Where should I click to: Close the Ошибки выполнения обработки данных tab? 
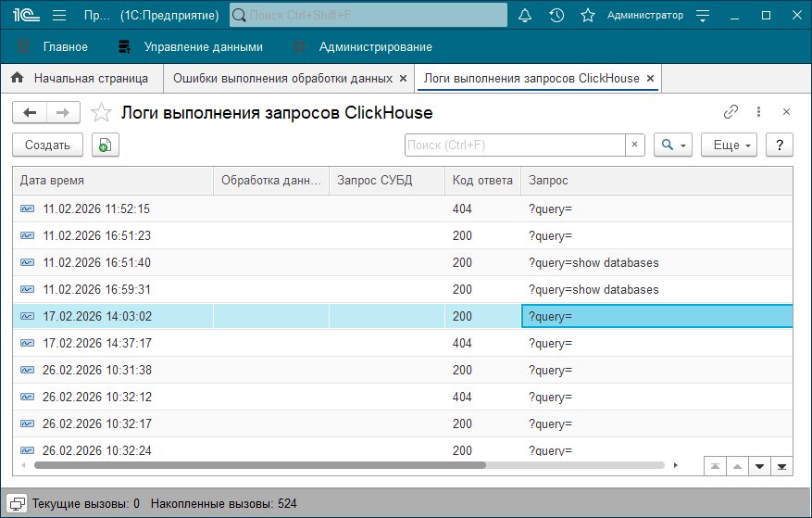(404, 78)
